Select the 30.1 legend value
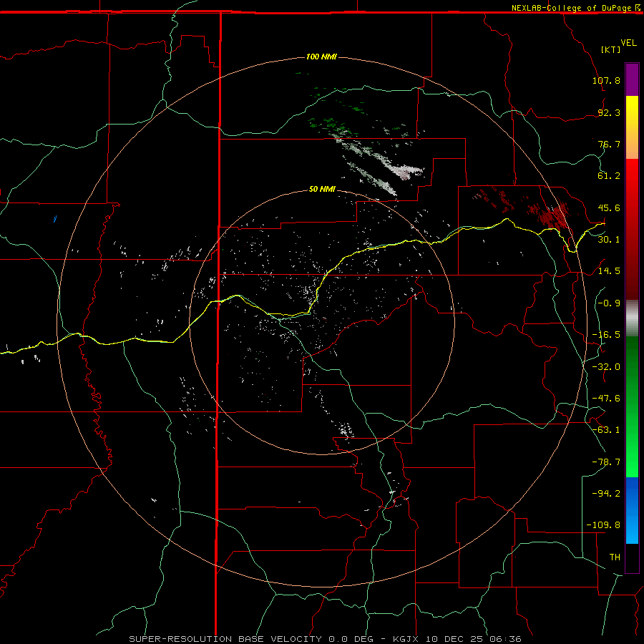Image resolution: width=644 pixels, height=644 pixels. coord(609,240)
